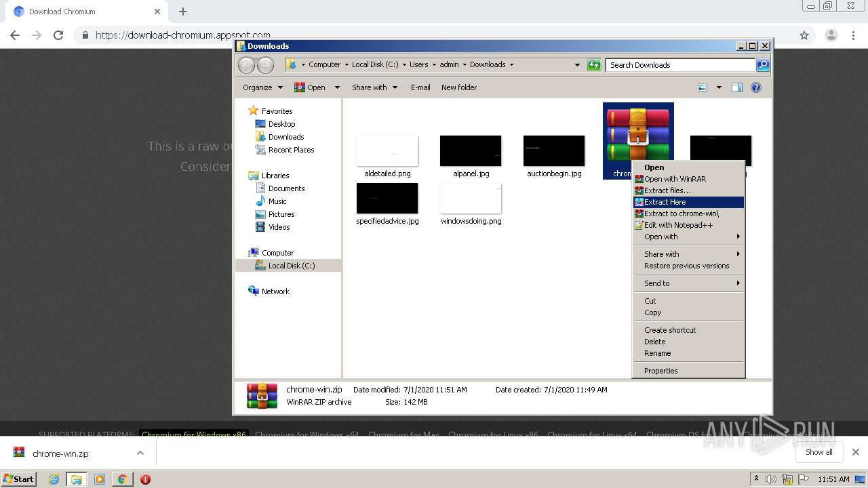Image resolution: width=868 pixels, height=488 pixels.
Task: Expand the Send to submenu
Action: [688, 283]
